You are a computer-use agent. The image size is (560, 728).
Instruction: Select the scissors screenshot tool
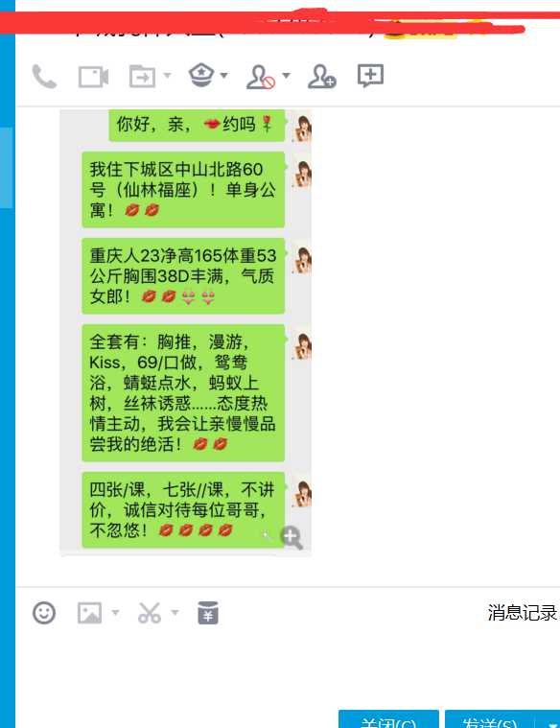point(149,613)
